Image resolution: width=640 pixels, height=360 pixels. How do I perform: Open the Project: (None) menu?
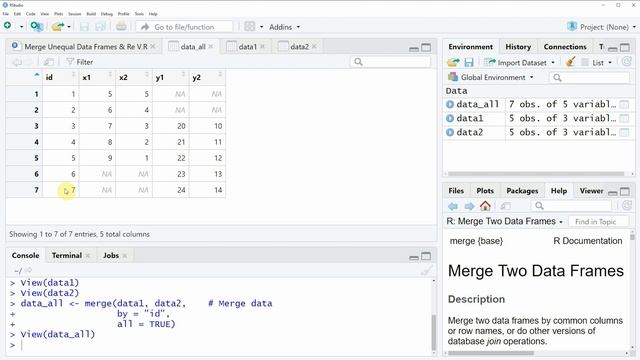pos(602,27)
